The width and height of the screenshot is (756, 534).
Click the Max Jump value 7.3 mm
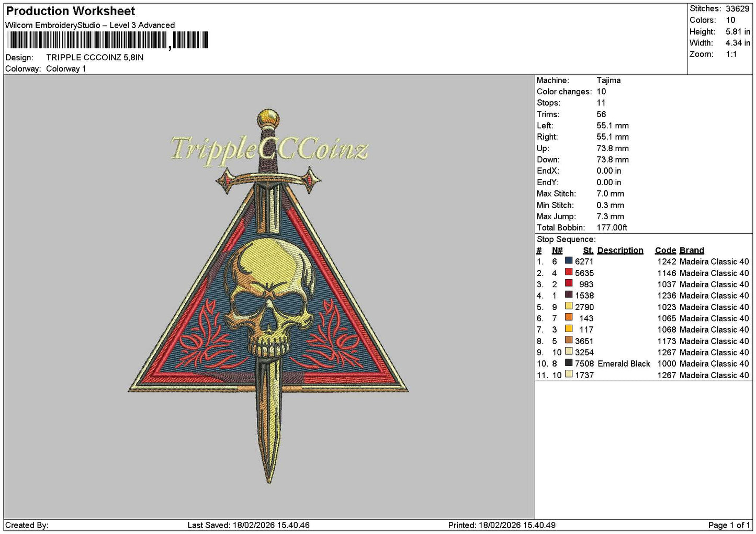point(610,217)
